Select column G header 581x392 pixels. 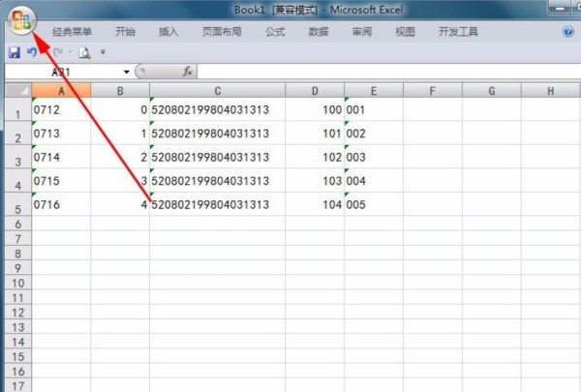tap(491, 91)
